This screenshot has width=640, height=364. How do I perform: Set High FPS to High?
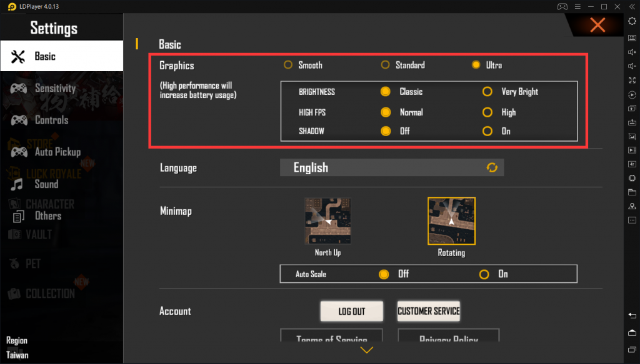tap(487, 113)
